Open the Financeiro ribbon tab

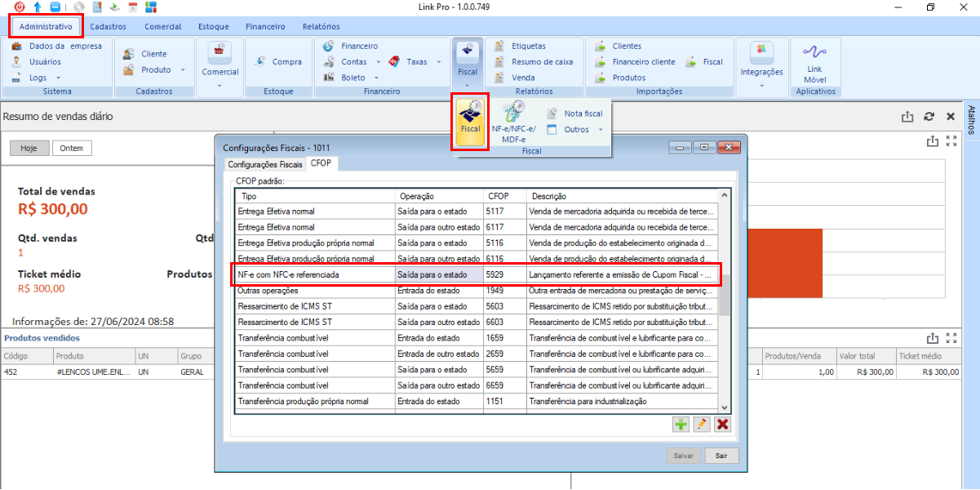point(265,27)
